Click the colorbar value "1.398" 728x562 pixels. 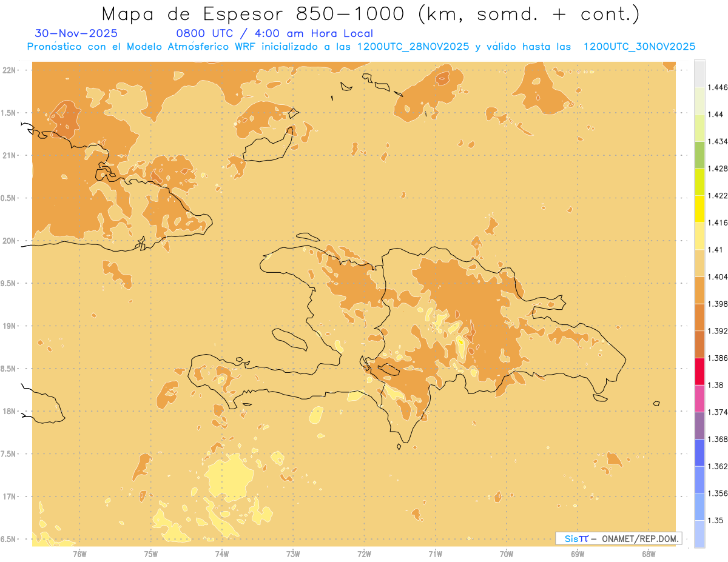[x=718, y=304]
